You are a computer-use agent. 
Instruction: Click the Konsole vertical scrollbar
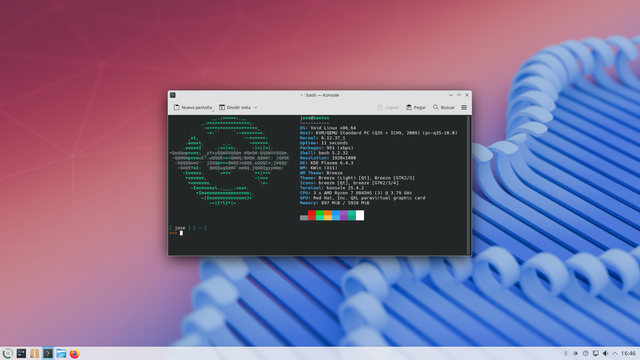click(x=469, y=184)
